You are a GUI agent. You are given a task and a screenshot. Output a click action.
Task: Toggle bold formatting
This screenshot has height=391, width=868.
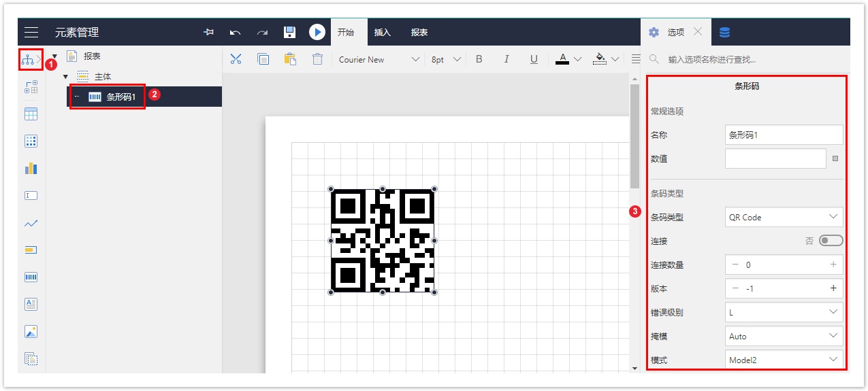[x=479, y=59]
